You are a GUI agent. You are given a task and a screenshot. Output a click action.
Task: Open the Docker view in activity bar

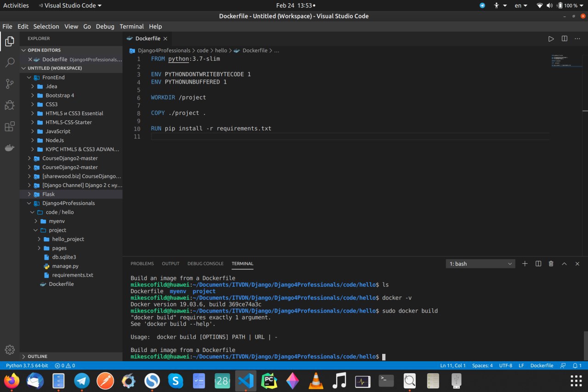click(10, 148)
